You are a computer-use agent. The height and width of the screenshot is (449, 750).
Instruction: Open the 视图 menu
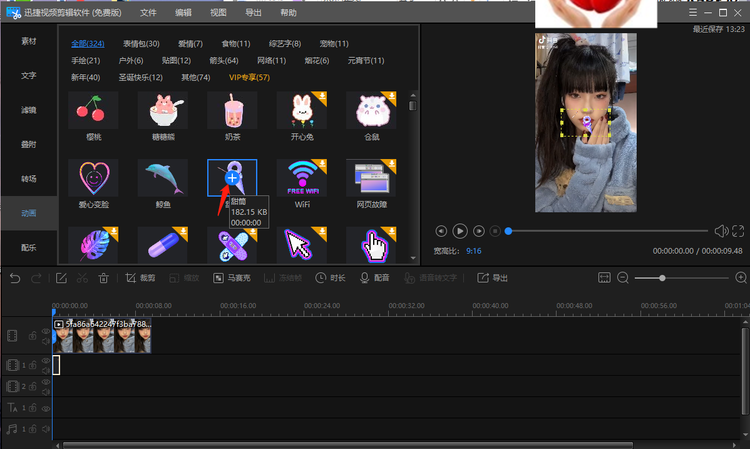click(x=218, y=13)
